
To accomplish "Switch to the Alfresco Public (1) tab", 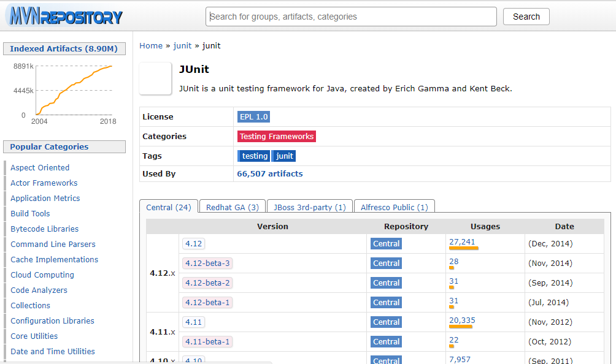I will click(x=395, y=207).
